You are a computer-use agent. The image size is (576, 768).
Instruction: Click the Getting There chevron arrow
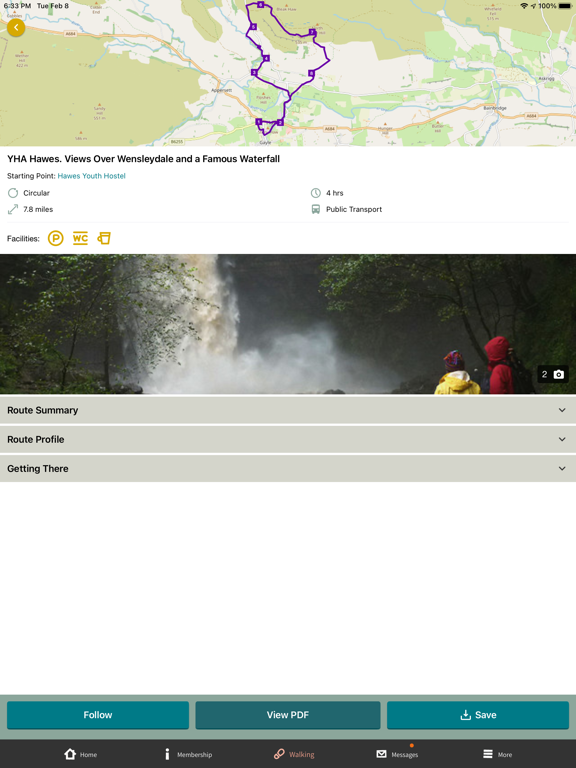(562, 469)
